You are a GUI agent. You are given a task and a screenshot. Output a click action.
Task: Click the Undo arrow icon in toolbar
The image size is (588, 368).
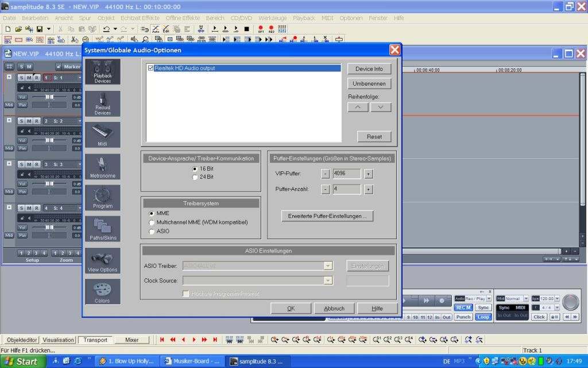pos(106,29)
